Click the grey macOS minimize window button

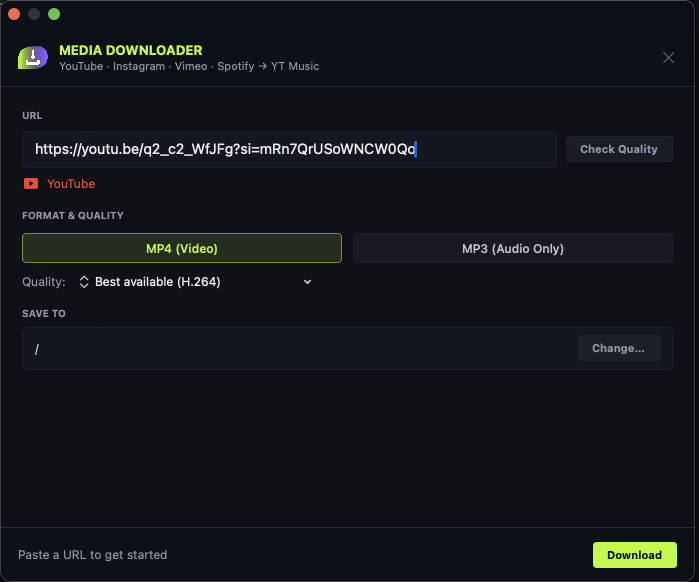(x=34, y=14)
